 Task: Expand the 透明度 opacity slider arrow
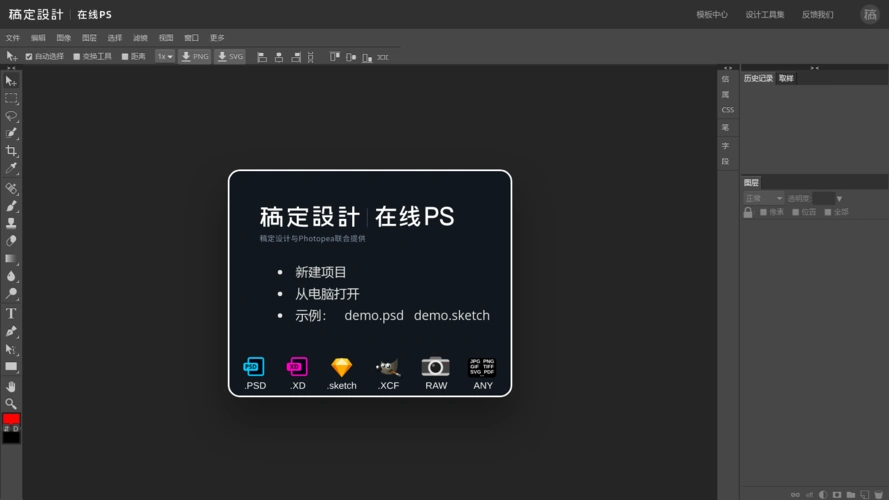(x=839, y=199)
